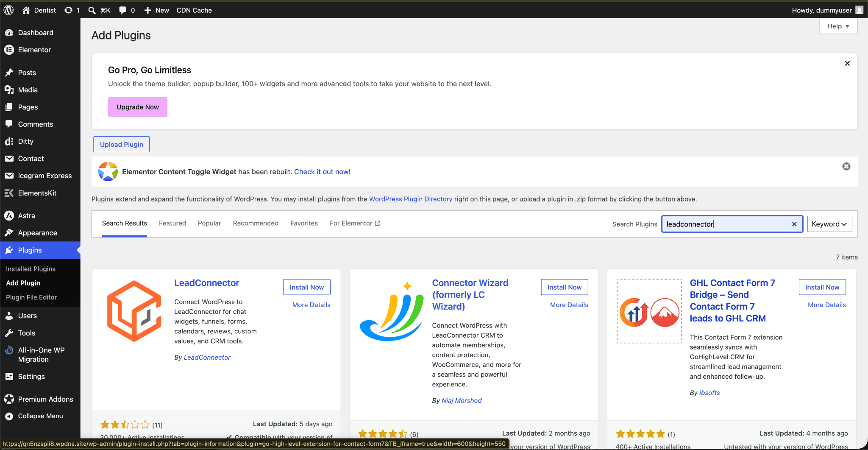868x450 pixels.
Task: Open the ibsofts author link
Action: pos(709,393)
